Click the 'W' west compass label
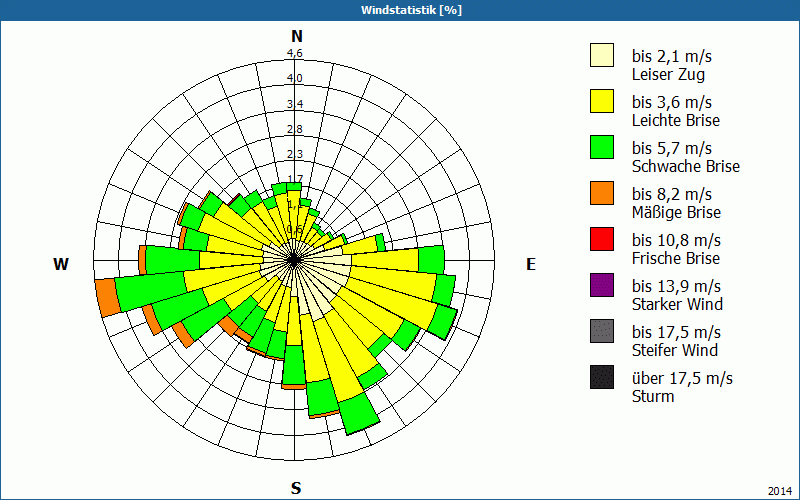 click(x=61, y=264)
